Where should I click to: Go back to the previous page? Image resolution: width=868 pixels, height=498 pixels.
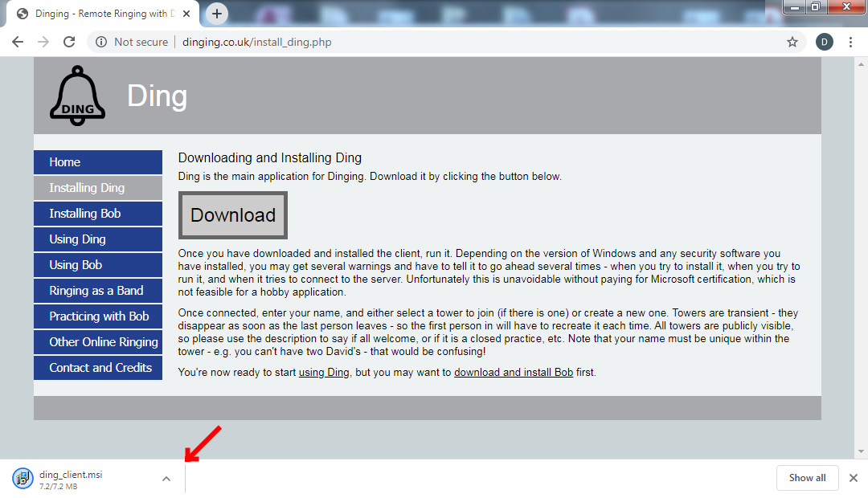[18, 42]
